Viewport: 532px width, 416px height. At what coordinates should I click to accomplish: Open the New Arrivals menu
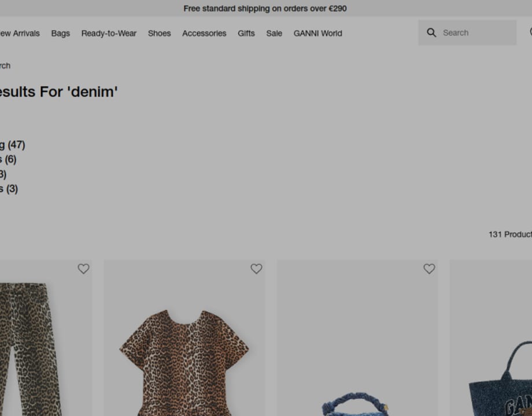20,34
